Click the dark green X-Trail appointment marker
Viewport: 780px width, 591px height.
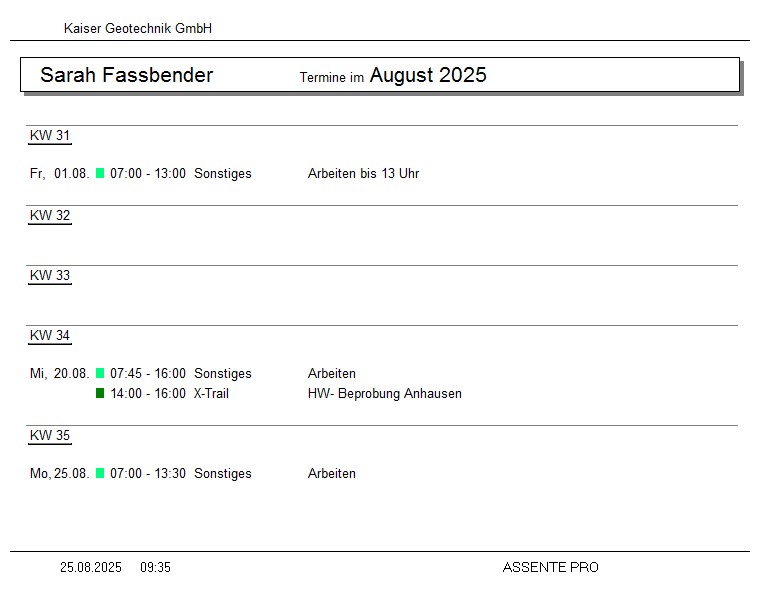(x=100, y=393)
